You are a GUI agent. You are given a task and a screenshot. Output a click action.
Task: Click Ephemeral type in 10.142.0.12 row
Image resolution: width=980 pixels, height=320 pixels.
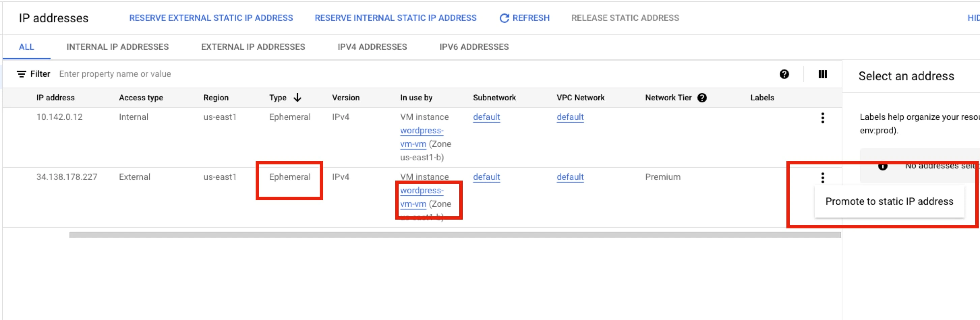[289, 117]
